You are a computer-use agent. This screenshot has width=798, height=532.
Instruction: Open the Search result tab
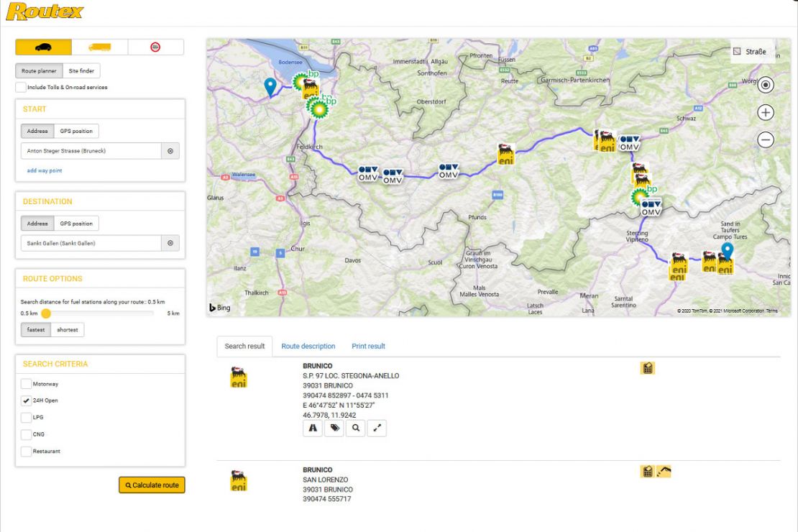click(x=245, y=347)
